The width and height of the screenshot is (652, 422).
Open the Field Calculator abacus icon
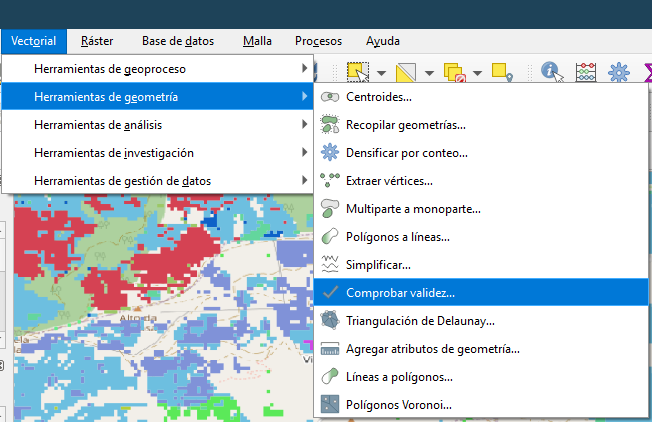click(585, 71)
